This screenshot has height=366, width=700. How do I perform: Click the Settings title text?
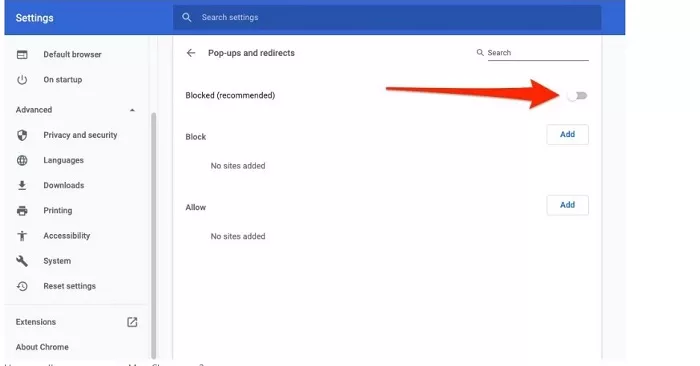[x=34, y=18]
